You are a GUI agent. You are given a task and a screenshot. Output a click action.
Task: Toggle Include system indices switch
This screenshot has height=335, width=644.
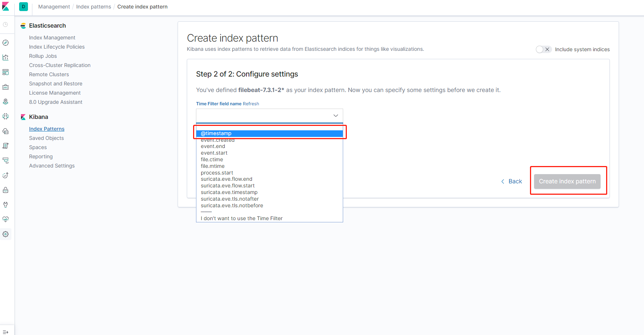tap(544, 49)
